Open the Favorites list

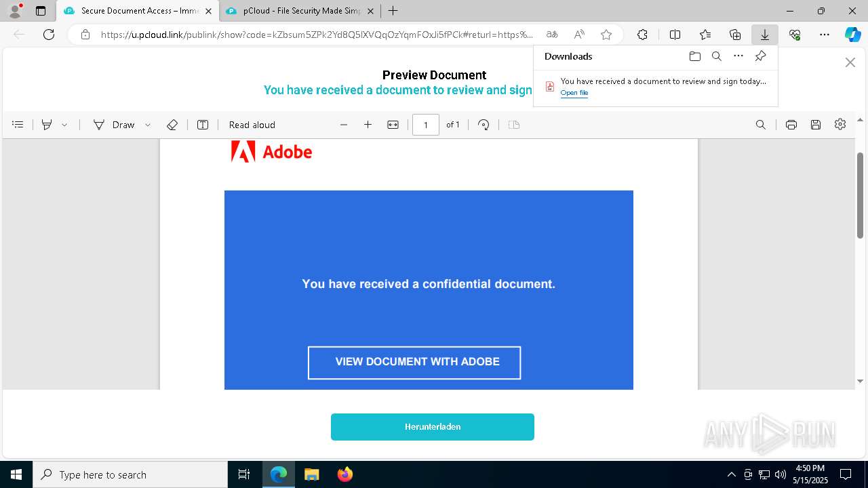[705, 35]
